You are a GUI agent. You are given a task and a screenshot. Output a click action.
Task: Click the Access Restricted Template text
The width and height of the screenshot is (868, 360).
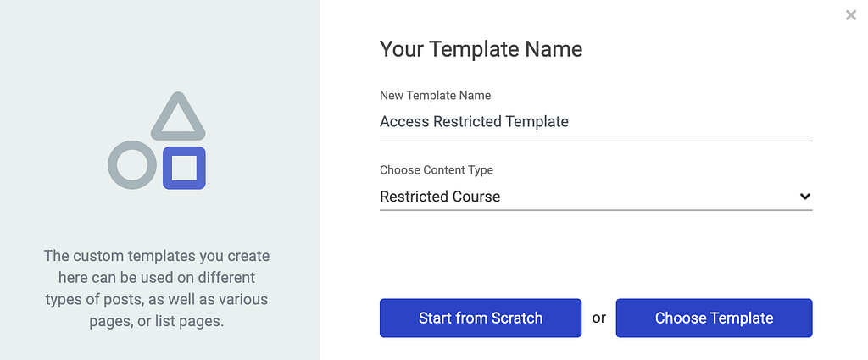tap(474, 121)
